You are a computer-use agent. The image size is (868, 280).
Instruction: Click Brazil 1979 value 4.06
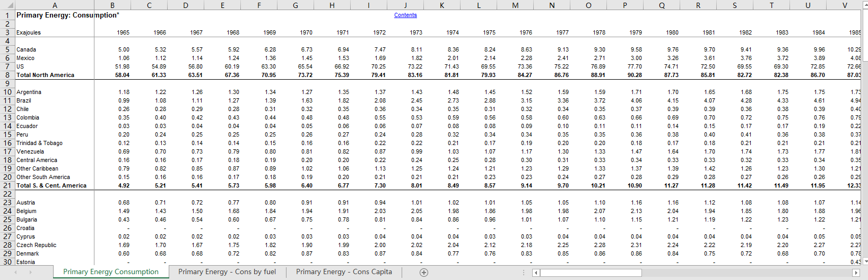pyautogui.click(x=636, y=100)
